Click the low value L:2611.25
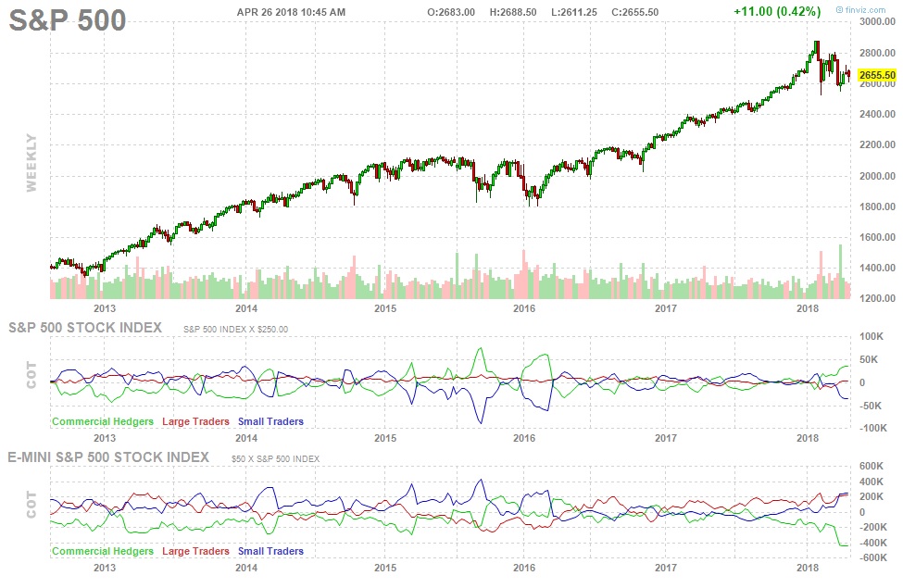Screen dimensions: 903x588 click(573, 12)
